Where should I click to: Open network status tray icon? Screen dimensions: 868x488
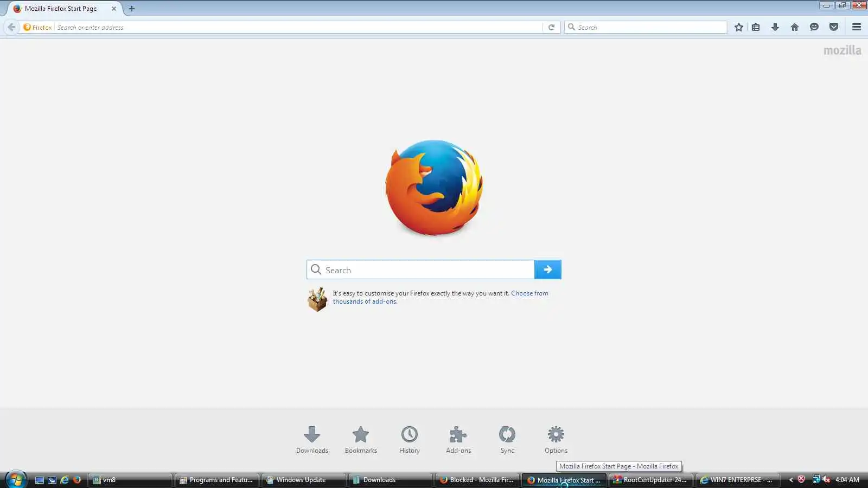click(816, 479)
